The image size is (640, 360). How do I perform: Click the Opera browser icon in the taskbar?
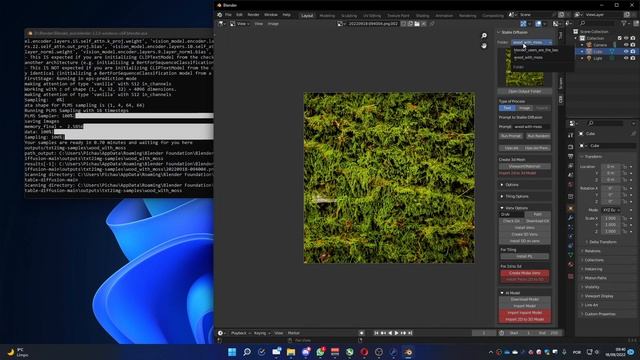(x=364, y=352)
